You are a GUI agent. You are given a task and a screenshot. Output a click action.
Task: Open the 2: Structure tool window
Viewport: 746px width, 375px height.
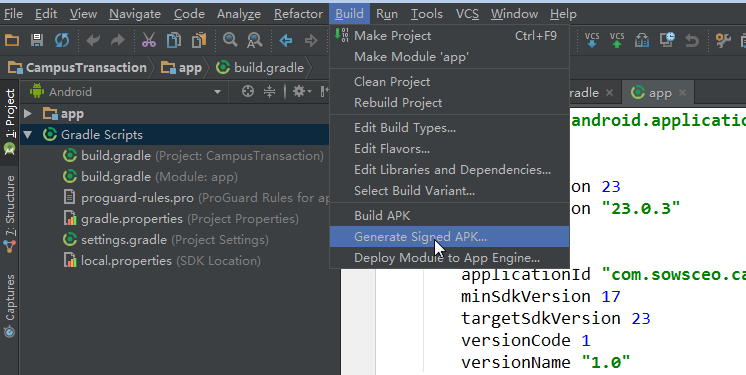(x=10, y=214)
